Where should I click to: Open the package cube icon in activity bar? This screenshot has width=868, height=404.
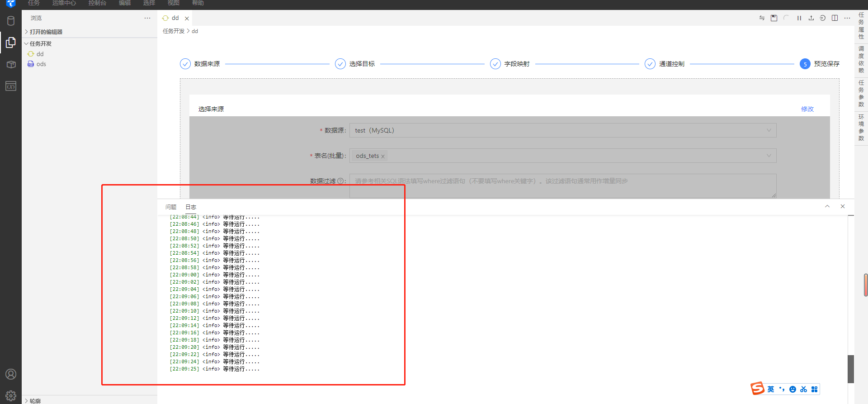click(11, 64)
